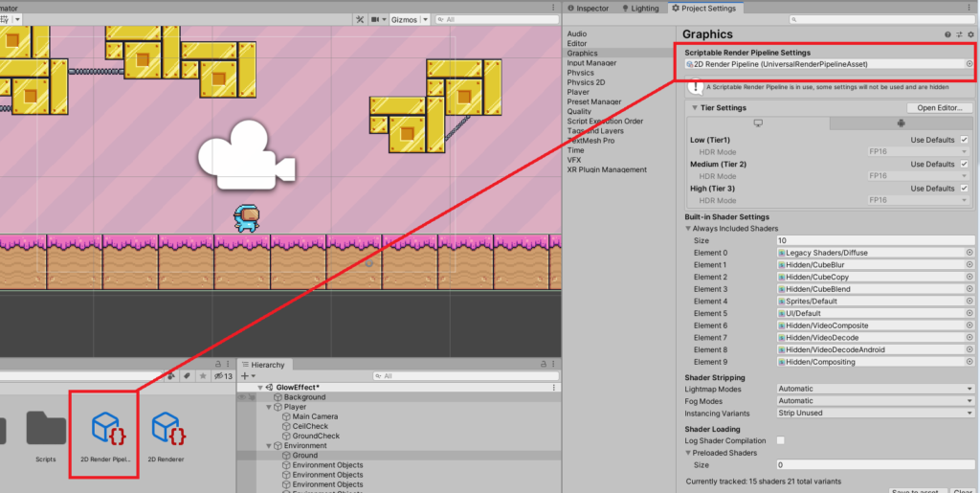Screen dimensions: 980x493
Task: Collapse the GlowEffect scene in Hierarchy
Action: (x=260, y=388)
